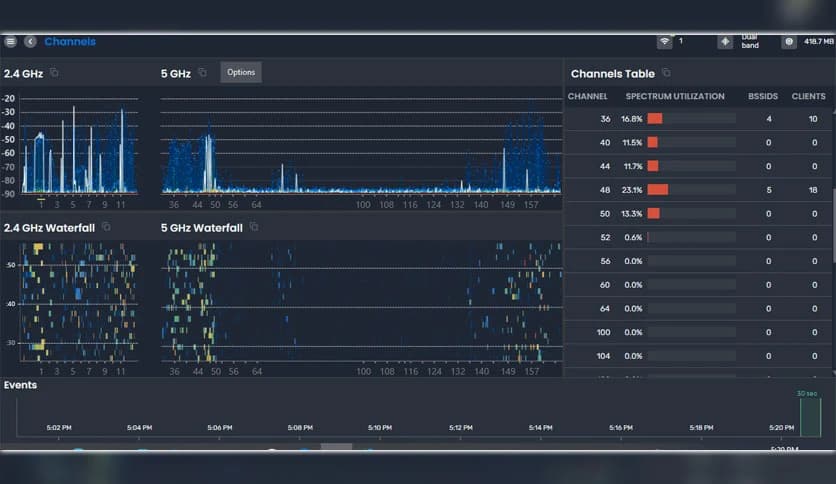836x484 pixels.
Task: Copy the 5 GHz spectrum chart
Action: pos(202,72)
